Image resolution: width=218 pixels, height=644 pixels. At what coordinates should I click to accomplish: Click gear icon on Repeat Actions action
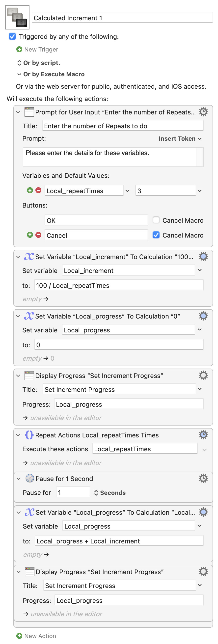[203, 435]
